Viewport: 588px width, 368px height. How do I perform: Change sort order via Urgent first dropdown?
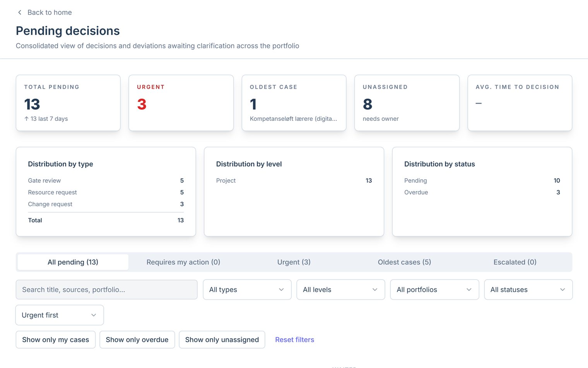click(60, 315)
